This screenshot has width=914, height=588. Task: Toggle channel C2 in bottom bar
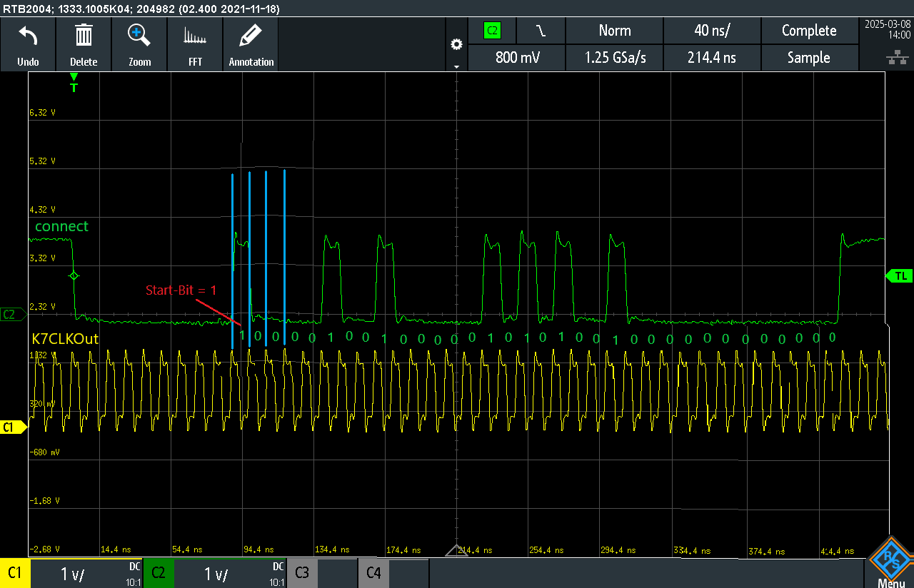[x=159, y=573]
